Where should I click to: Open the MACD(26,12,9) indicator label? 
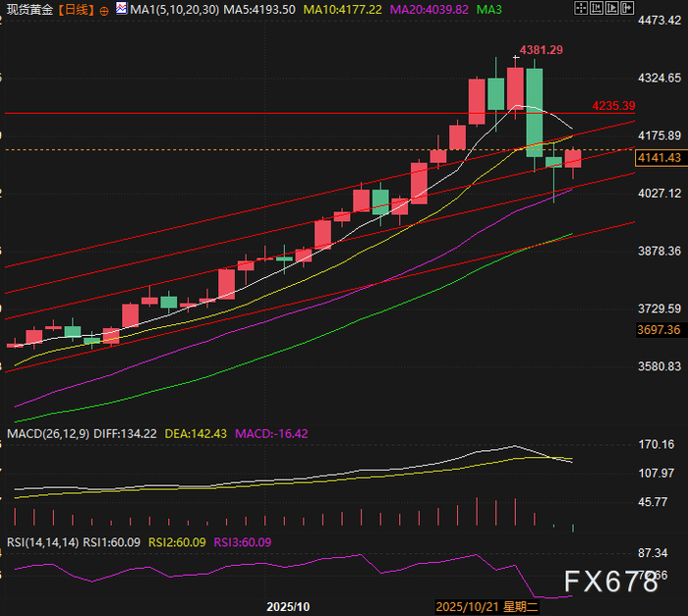click(x=48, y=434)
